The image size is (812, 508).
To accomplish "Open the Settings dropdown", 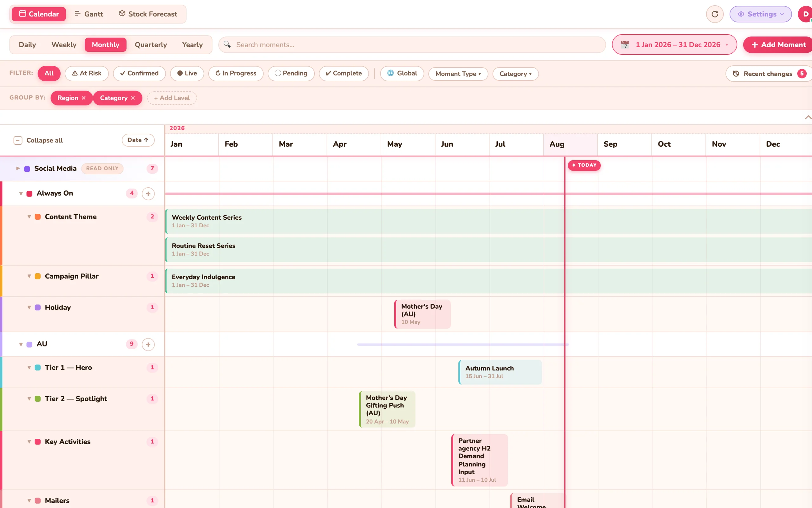I will click(x=760, y=14).
